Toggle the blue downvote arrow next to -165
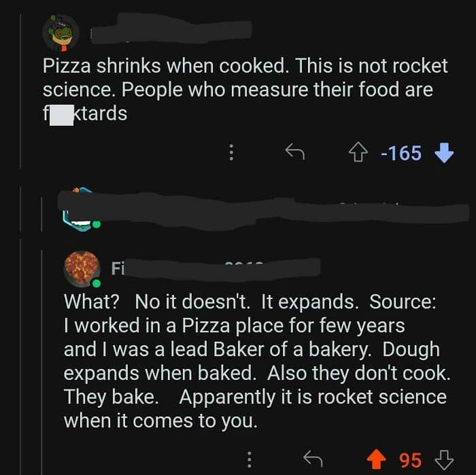The height and width of the screenshot is (475, 476). pos(443,154)
